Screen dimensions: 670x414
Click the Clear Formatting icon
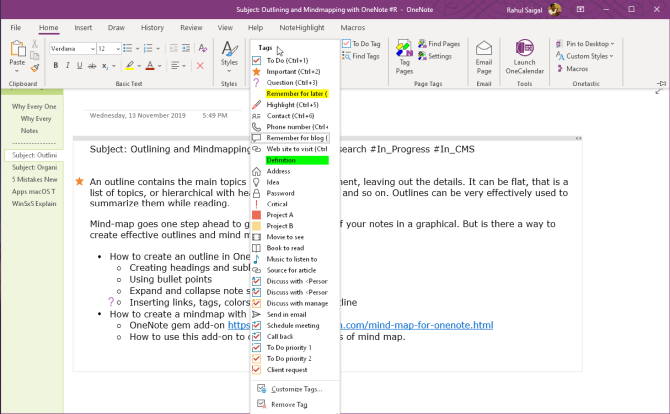(203, 48)
